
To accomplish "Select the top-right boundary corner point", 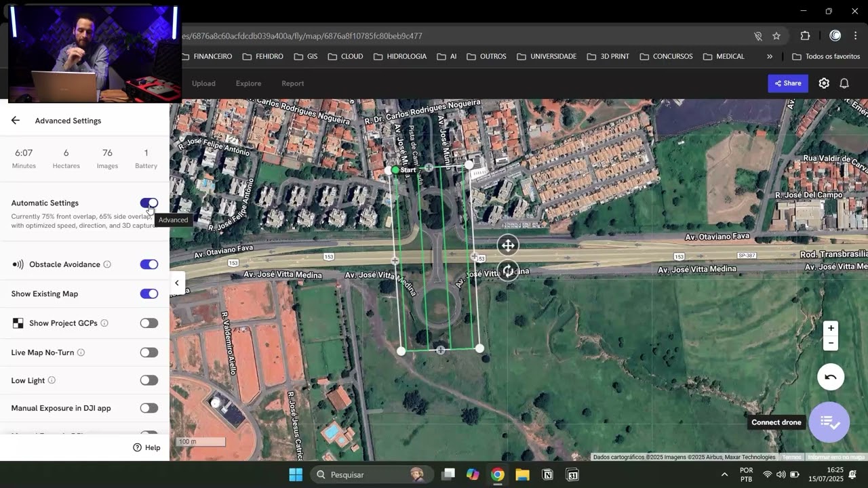I will pos(469,165).
